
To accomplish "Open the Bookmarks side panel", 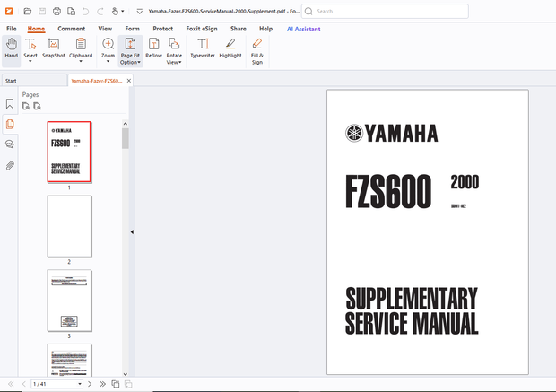I will point(10,103).
